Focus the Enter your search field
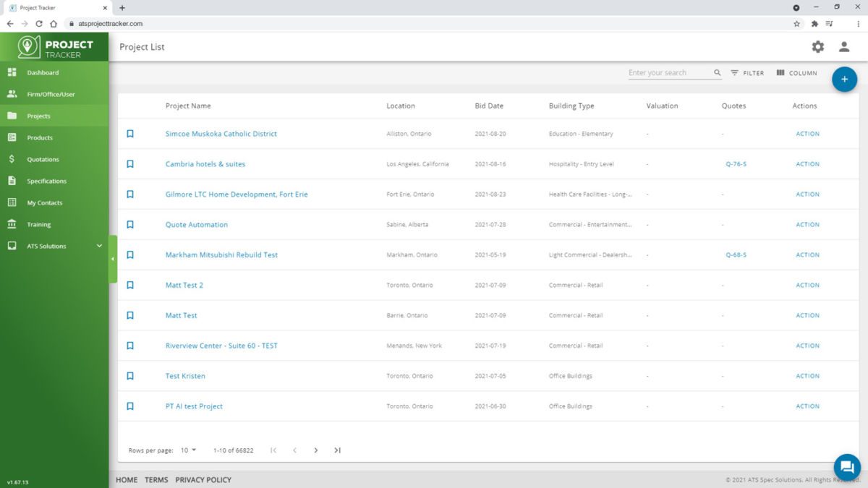The width and height of the screenshot is (868, 488). tap(670, 73)
